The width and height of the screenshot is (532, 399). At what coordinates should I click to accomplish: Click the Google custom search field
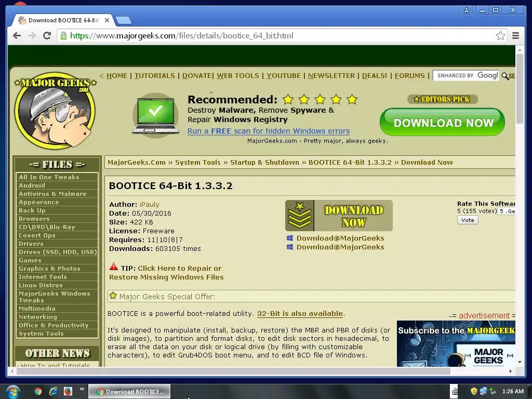pos(466,75)
